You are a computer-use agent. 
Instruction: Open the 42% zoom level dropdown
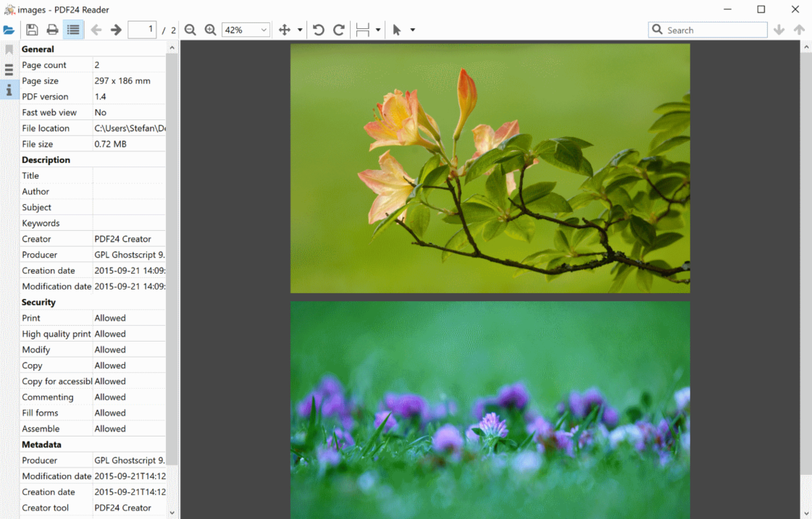(x=246, y=30)
